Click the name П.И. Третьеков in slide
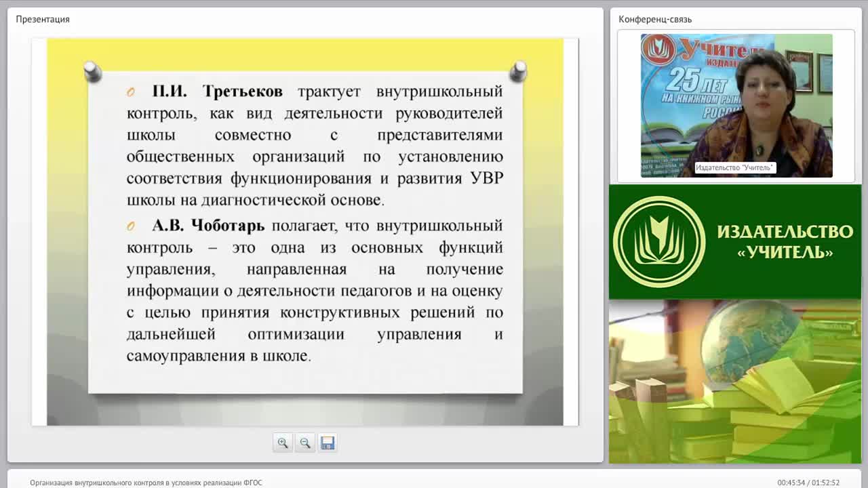 [x=217, y=91]
